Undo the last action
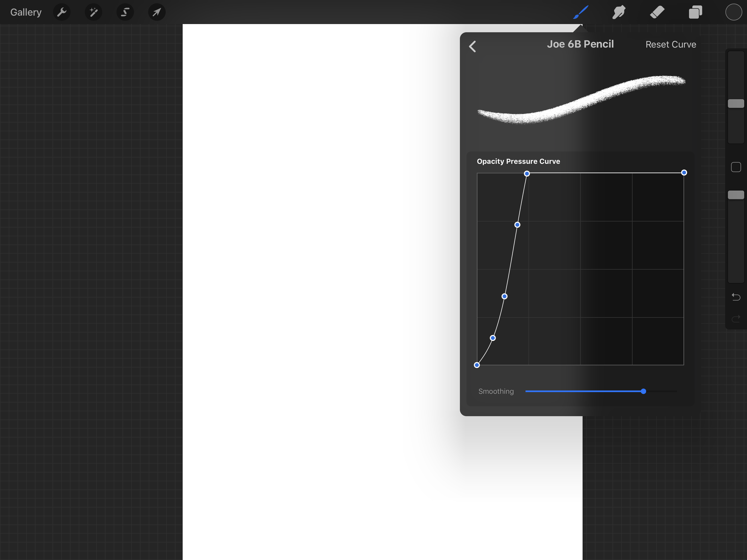Screen dimensions: 747x560 736,297
